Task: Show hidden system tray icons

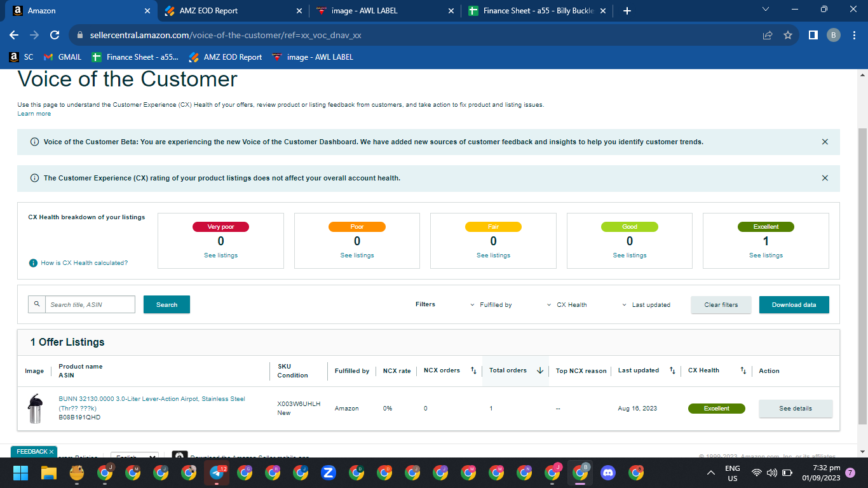Action: coord(711,473)
